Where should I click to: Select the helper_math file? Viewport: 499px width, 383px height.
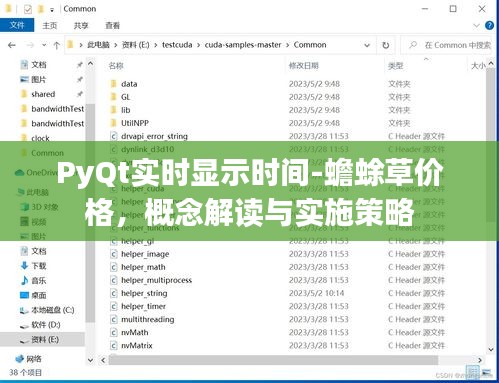coord(143,267)
